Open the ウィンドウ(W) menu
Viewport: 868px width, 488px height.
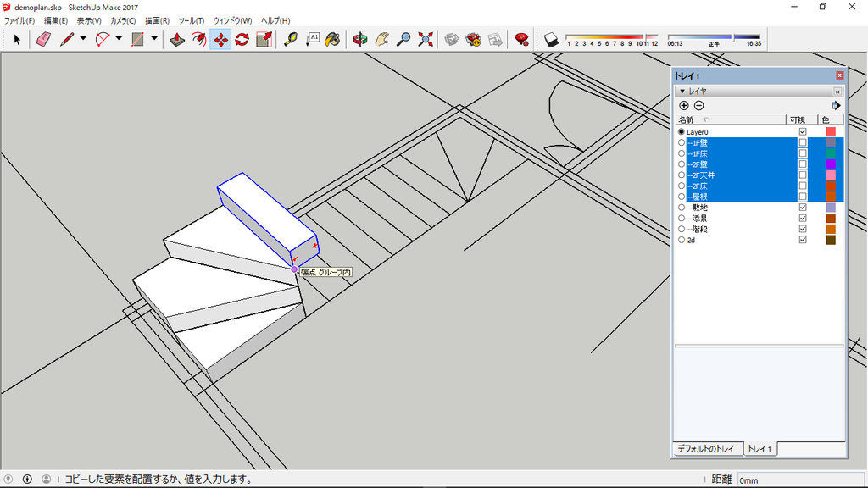click(x=232, y=21)
